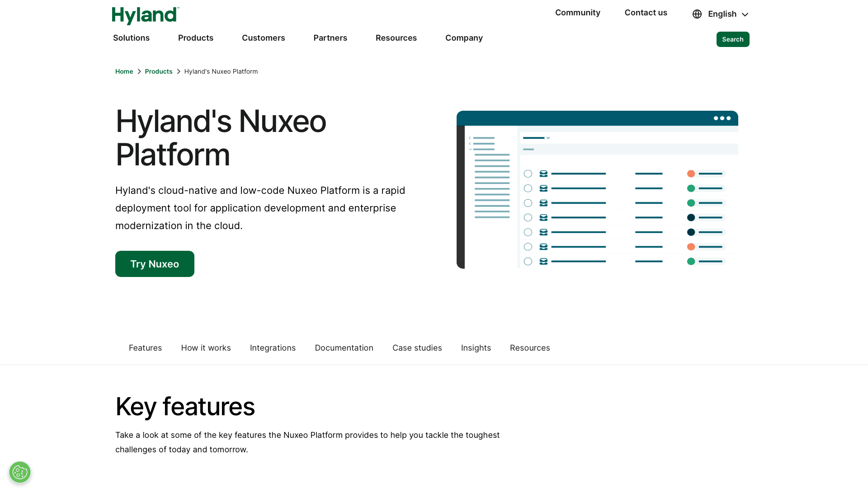This screenshot has width=868, height=488.
Task: Jump to the Insights tab
Action: pyautogui.click(x=476, y=348)
